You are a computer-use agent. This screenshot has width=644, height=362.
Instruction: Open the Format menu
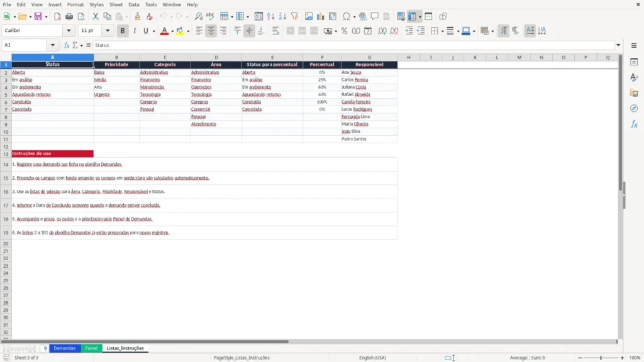pos(75,4)
